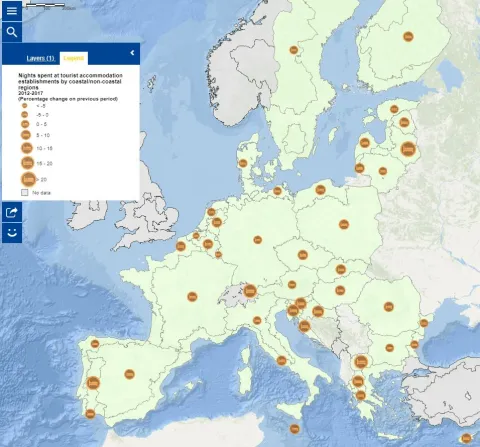
Task: Open the share map icon
Action: pos(12,212)
